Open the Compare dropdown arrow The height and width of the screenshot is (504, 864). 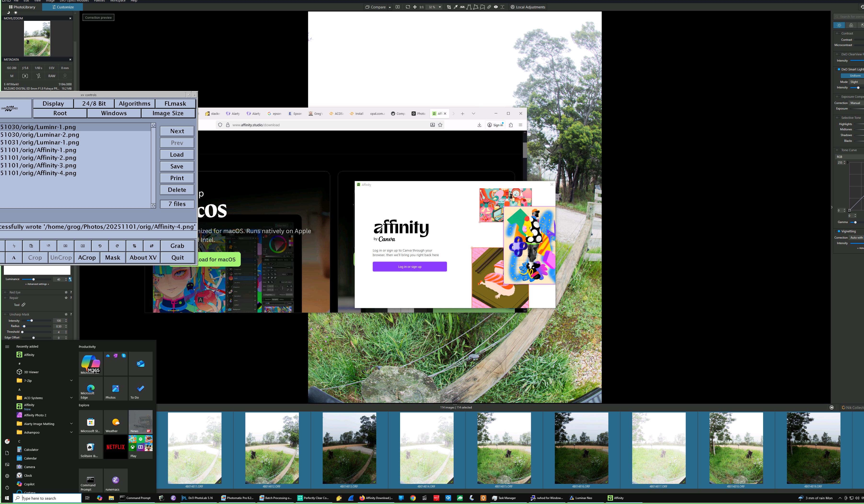[x=390, y=7]
